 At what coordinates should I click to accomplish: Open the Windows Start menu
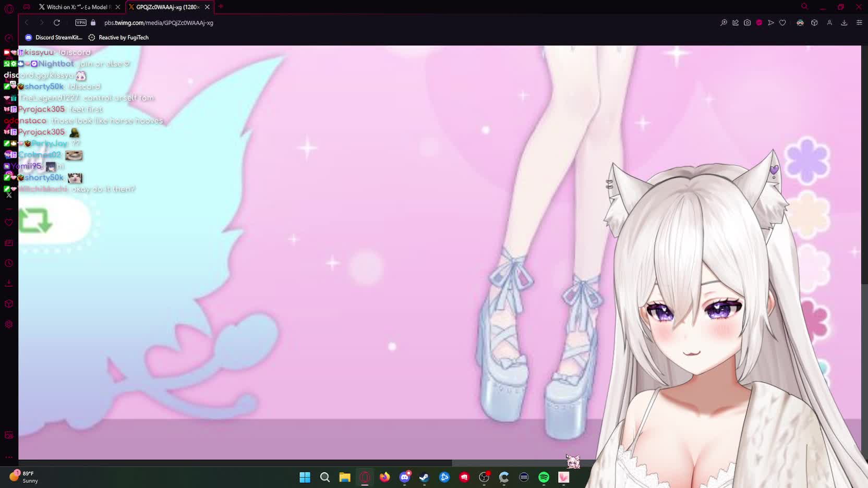pos(305,477)
